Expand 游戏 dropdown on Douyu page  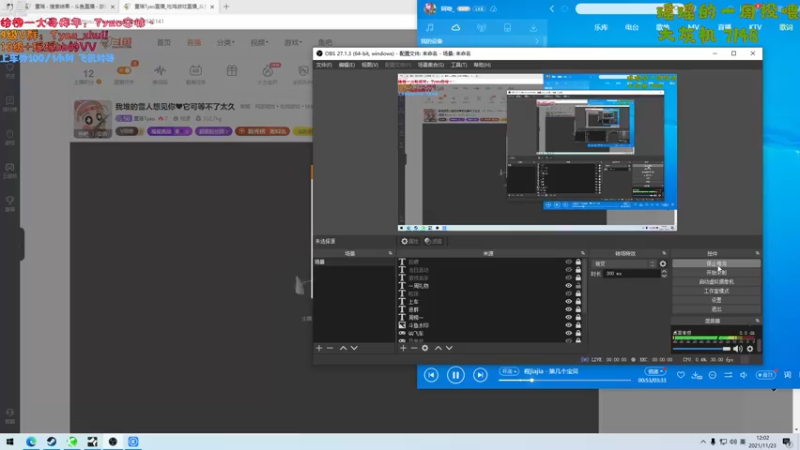293,42
